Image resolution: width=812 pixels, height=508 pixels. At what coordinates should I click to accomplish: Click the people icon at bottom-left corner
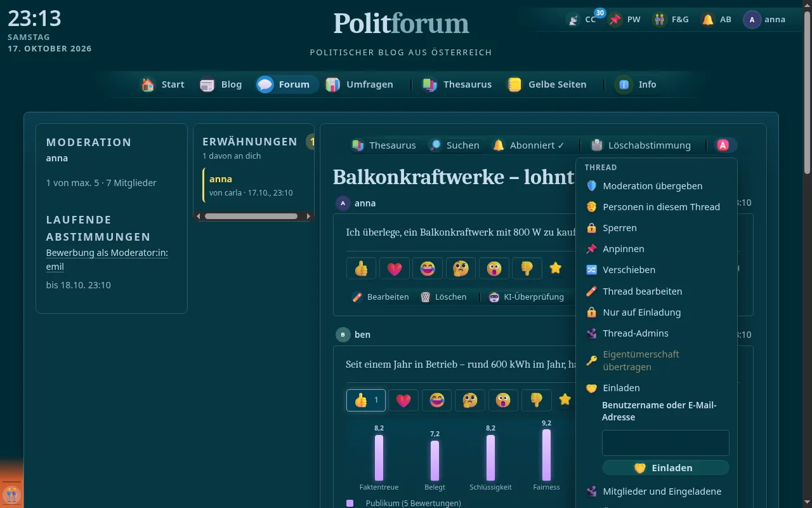pyautogui.click(x=11, y=494)
